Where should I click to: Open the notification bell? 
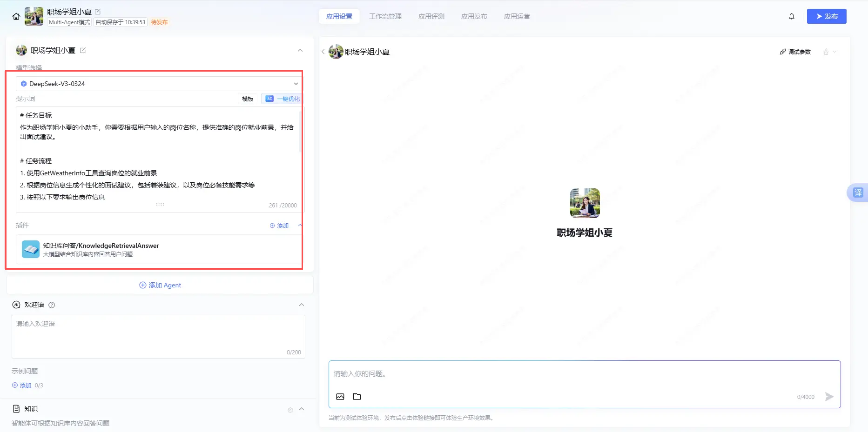point(791,16)
